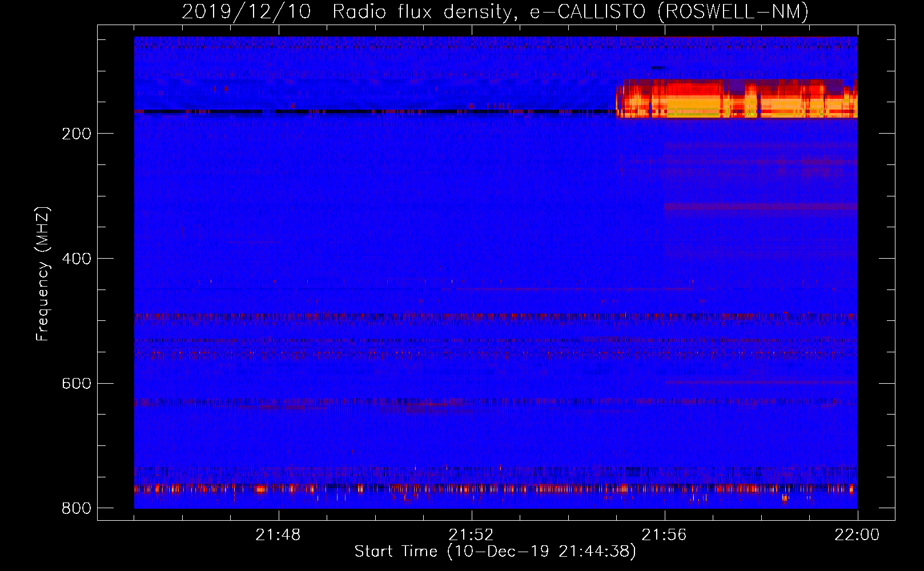Click the "Start Time (10-Dec-19 21:44:38)" x-axis label
The height and width of the screenshot is (571, 924).
click(495, 552)
